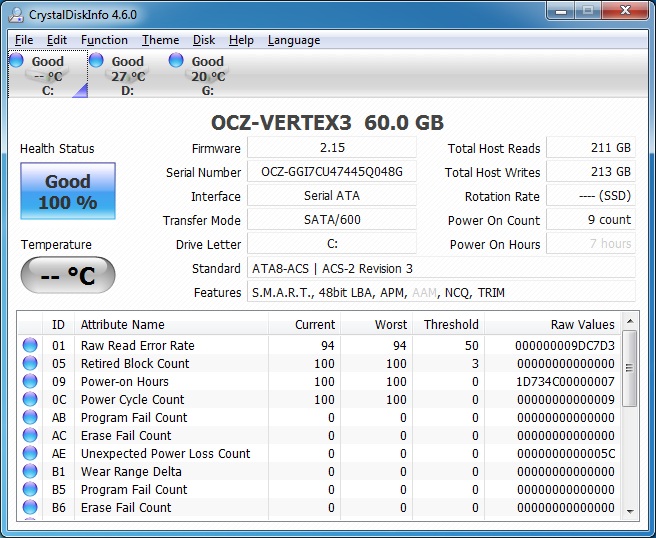The width and height of the screenshot is (656, 538).
Task: Click status icon for B6 Erase Fail Count
Action: (30, 507)
